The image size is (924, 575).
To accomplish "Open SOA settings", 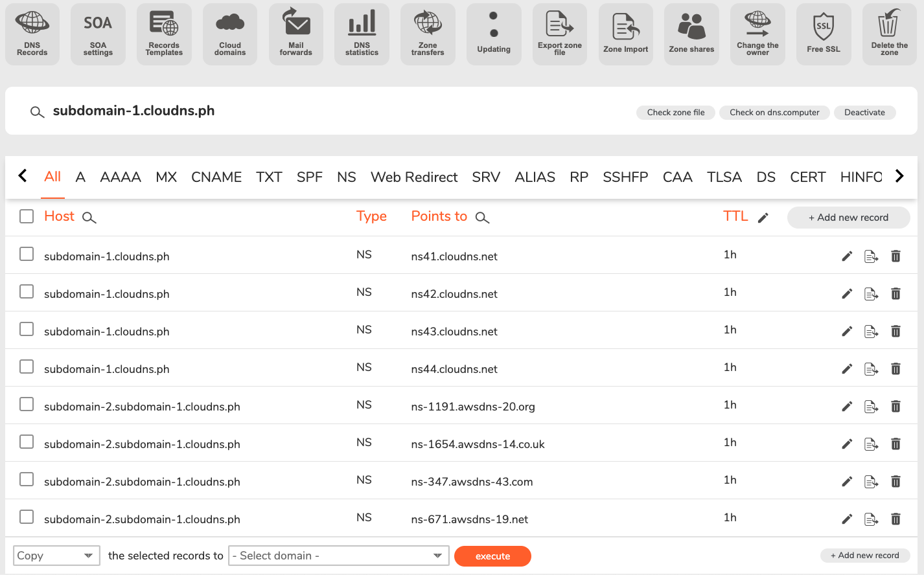I will (x=98, y=34).
